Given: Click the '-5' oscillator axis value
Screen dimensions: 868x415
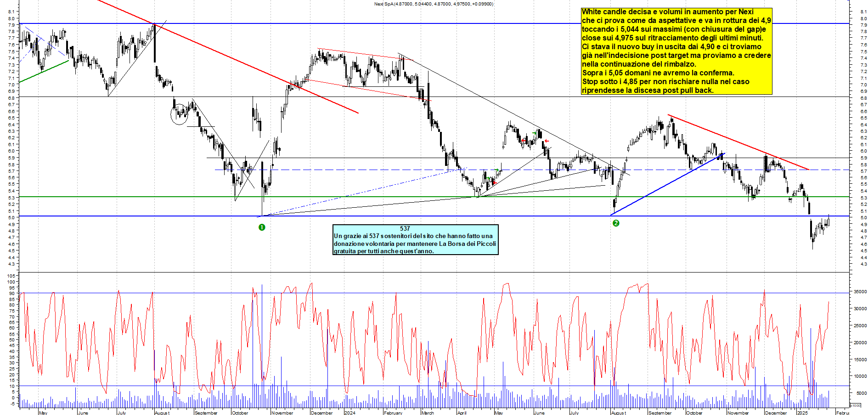Looking at the screenshot, I should point(12,404).
